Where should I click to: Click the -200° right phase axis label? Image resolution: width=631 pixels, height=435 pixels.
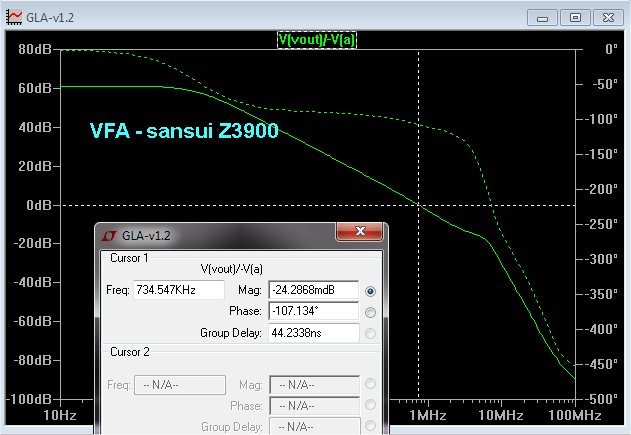coord(601,189)
